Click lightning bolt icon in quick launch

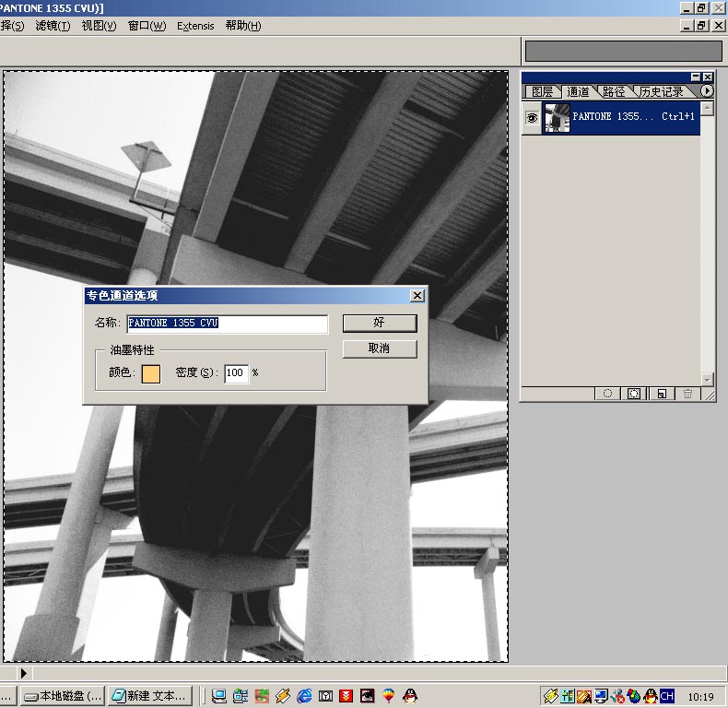tap(283, 695)
